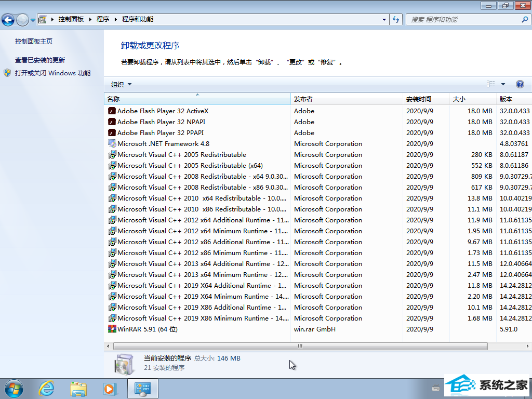
Task: Select Microsoft .NET Framework 4.8 icon
Action: [x=112, y=143]
